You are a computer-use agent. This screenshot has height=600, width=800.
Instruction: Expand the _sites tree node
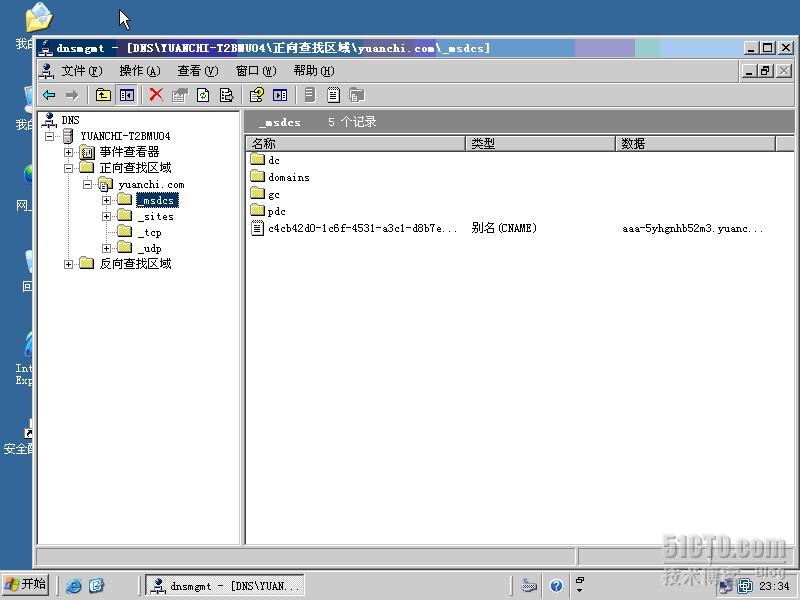107,216
